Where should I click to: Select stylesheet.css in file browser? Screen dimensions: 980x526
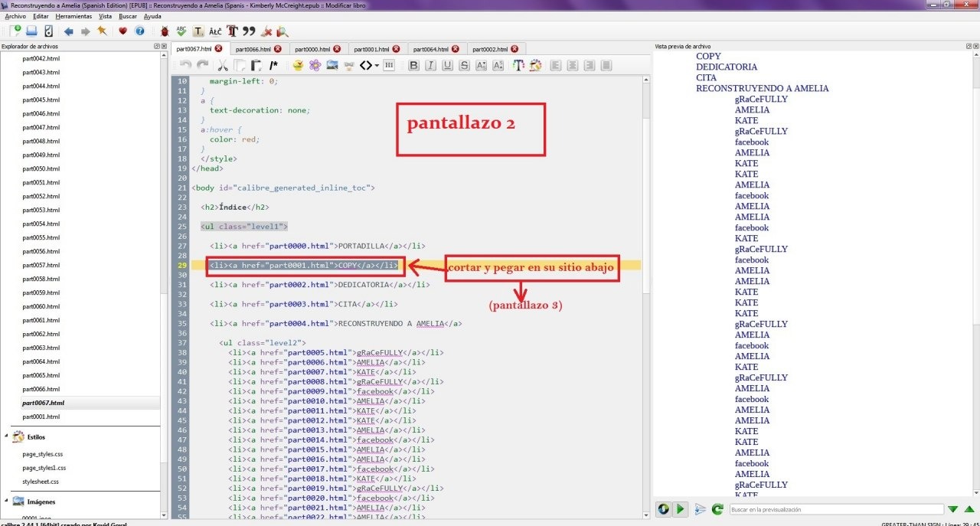tap(41, 482)
